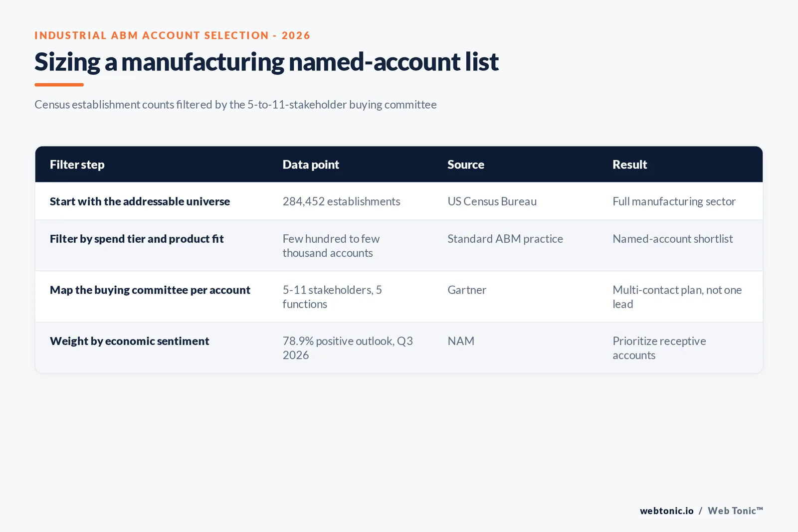Select the '284,452 establishments' cell

[341, 201]
